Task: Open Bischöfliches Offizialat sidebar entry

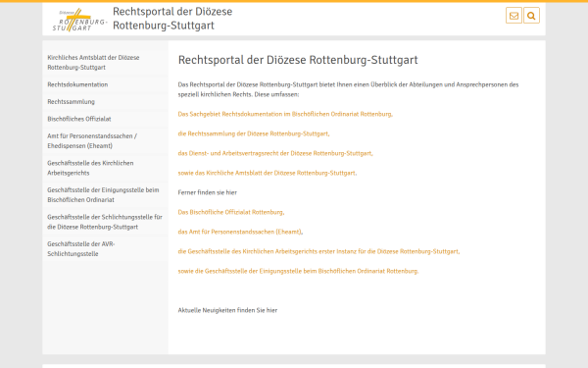Action: pyautogui.click(x=106, y=119)
